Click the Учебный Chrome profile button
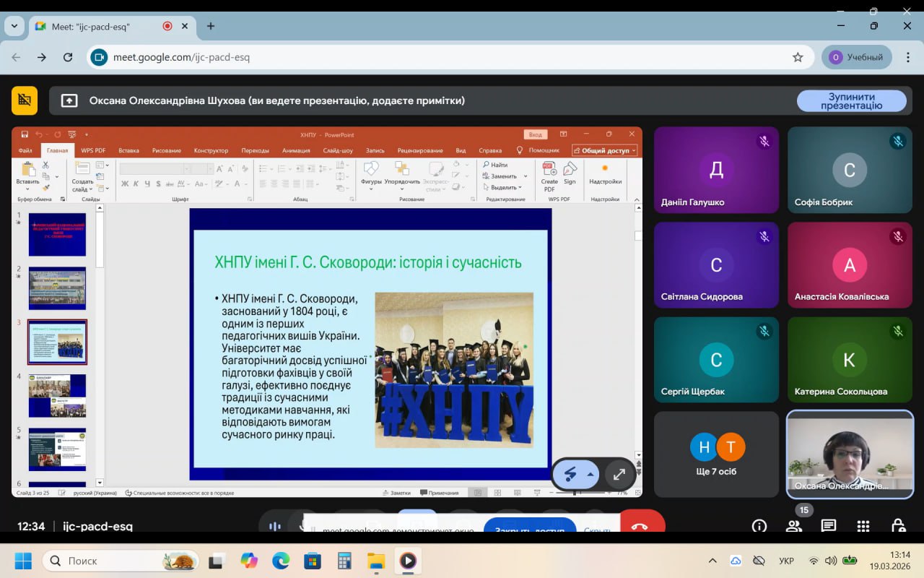This screenshot has width=924, height=578. pyautogui.click(x=856, y=57)
